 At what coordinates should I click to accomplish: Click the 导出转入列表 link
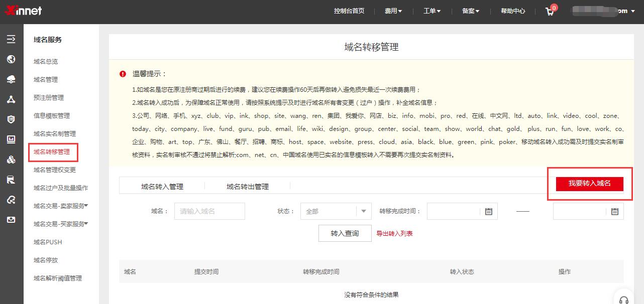tap(394, 233)
